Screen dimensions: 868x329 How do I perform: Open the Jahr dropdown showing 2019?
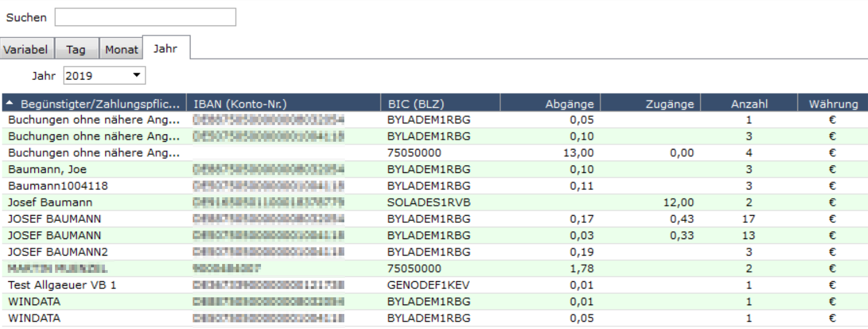coord(104,76)
